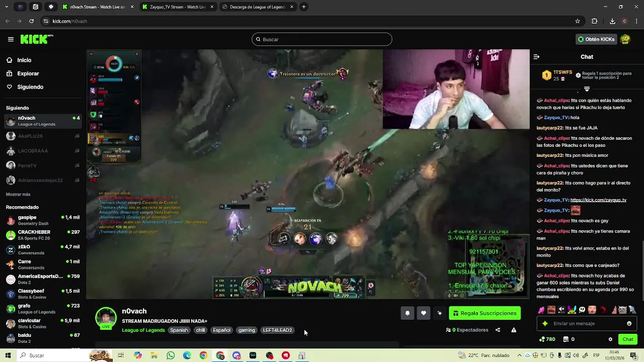644x362 pixels.
Task: Click the Regala Suscripciones button
Action: click(485, 313)
